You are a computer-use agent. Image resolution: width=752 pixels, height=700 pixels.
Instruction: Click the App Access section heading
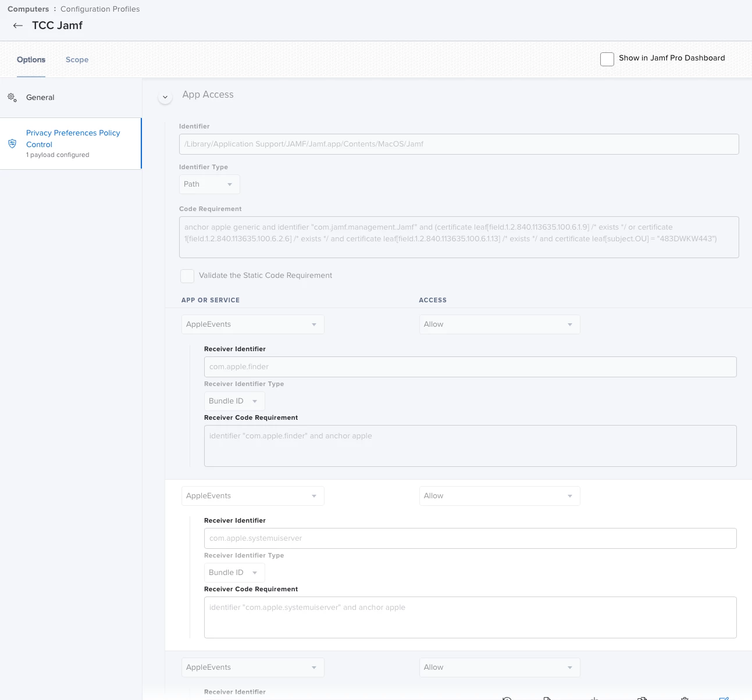click(208, 95)
